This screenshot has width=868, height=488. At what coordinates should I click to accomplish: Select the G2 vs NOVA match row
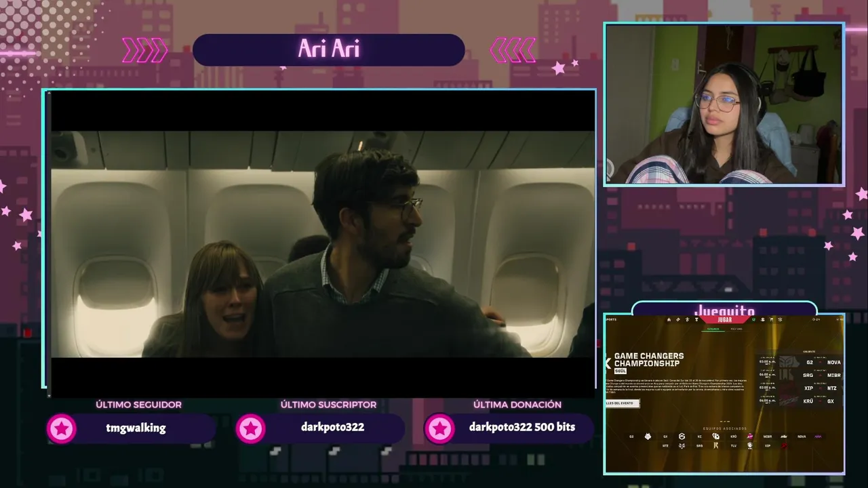(x=801, y=362)
